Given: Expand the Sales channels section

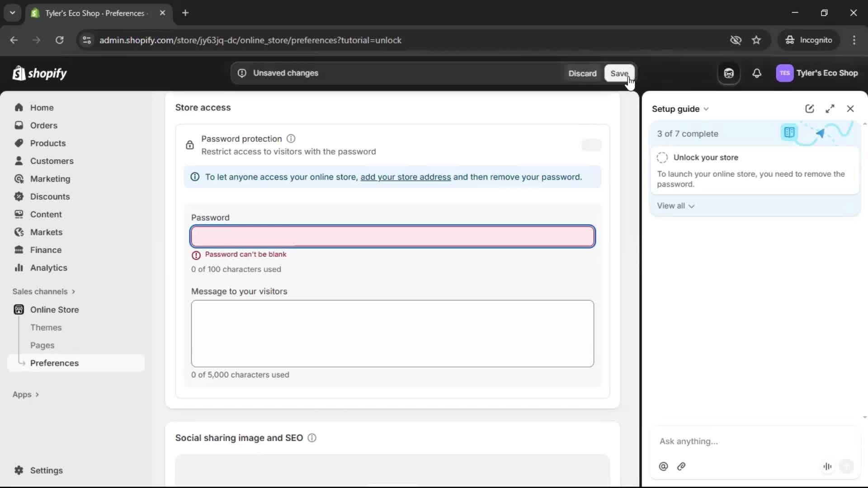Looking at the screenshot, I should click(x=44, y=291).
